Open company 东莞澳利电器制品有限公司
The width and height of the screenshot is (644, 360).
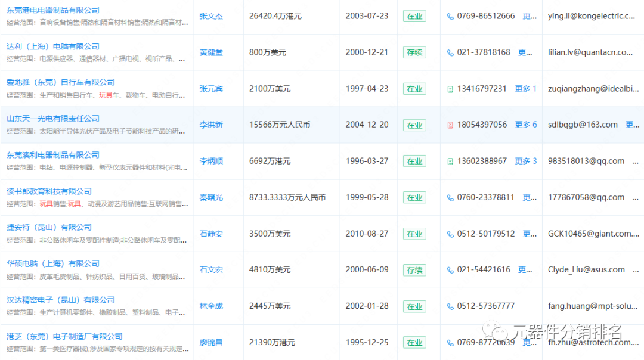pos(53,155)
